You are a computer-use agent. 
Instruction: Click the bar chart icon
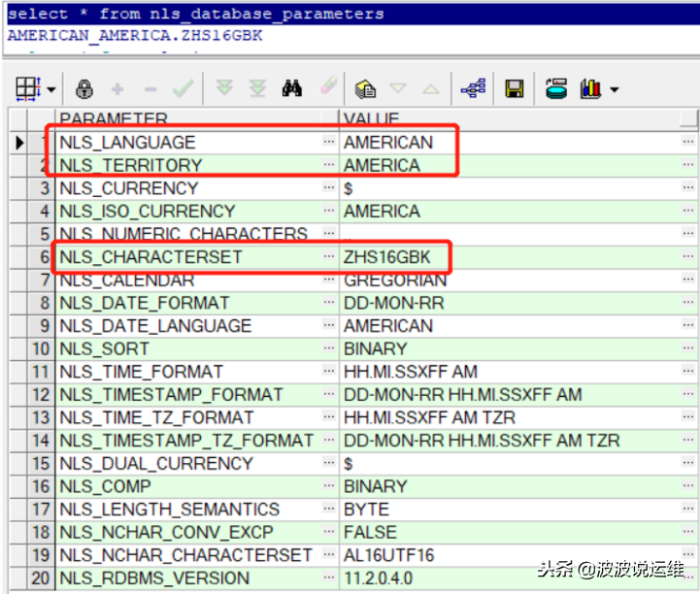pos(590,88)
